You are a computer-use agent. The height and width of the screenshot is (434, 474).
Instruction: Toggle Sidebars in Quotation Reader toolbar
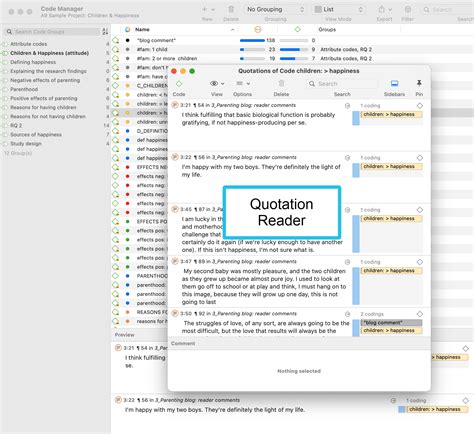[x=394, y=83]
